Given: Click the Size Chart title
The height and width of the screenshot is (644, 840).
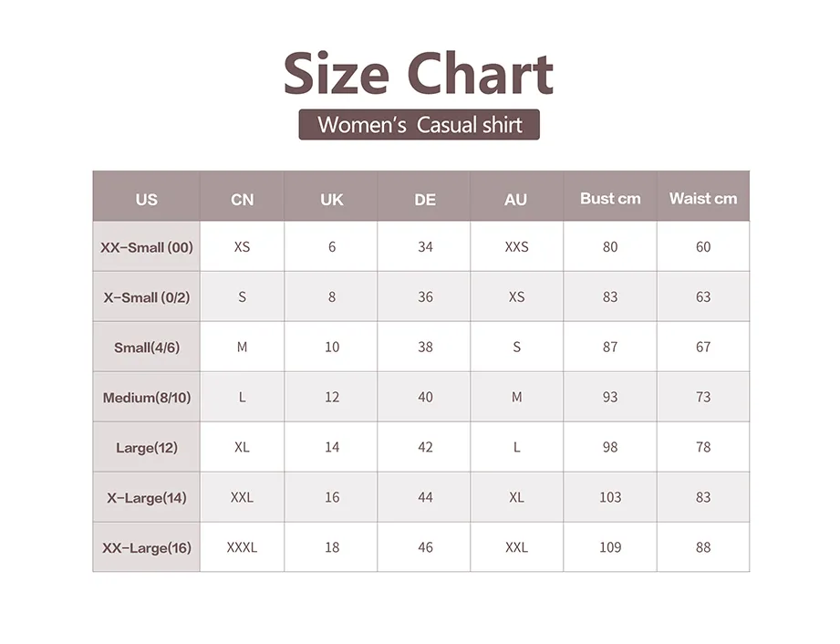Looking at the screenshot, I should 419,73.
